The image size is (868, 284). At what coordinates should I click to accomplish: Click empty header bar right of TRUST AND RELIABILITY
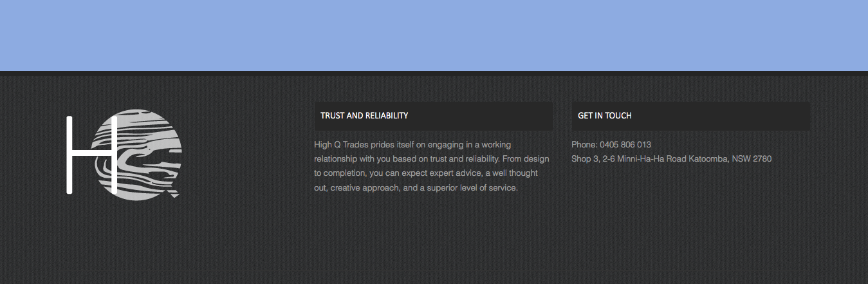point(481,116)
